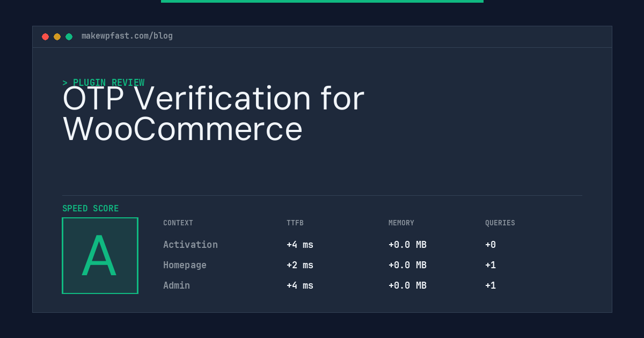Click the Admin TTFB value '+4 ms'

pos(300,285)
